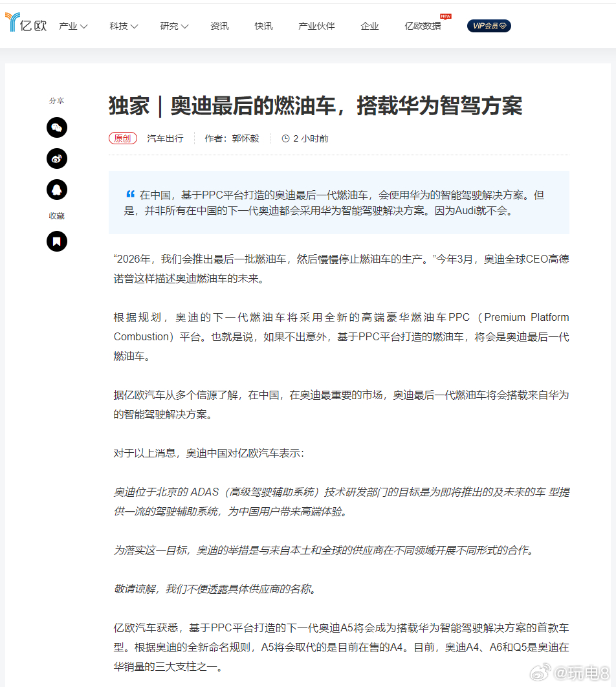The height and width of the screenshot is (687, 616).
Task: Click paragraph beginning 据亿欧汽车从多个信源了解
Action: [341, 404]
